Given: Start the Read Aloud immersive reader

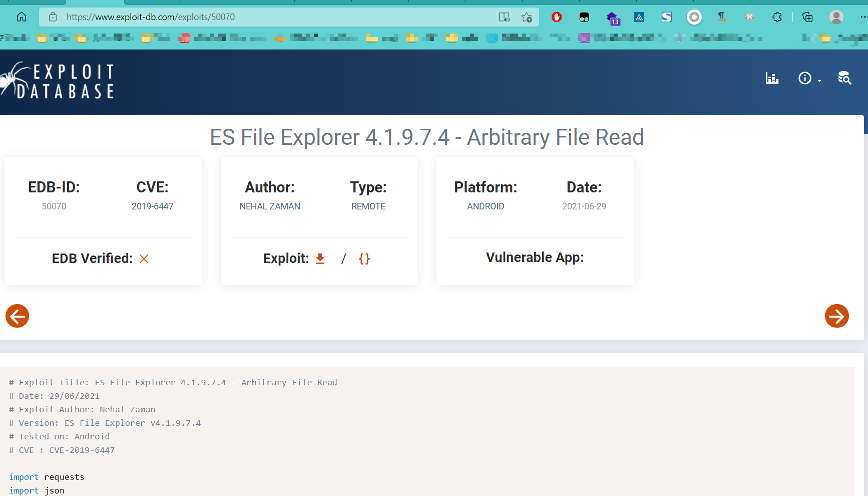Looking at the screenshot, I should 504,18.
